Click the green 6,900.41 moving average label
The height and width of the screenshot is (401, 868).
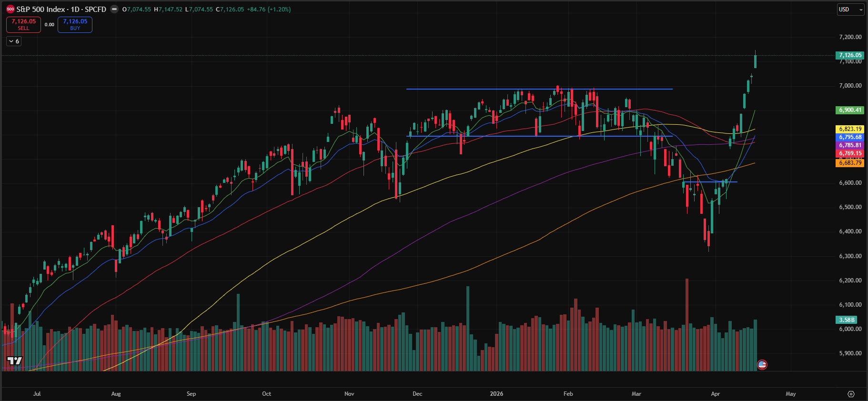850,110
